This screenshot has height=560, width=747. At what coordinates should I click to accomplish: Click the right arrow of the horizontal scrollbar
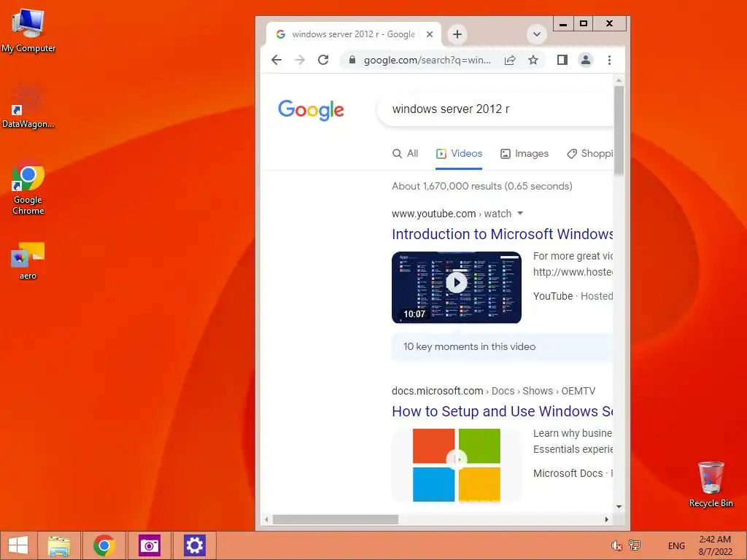coord(606,519)
